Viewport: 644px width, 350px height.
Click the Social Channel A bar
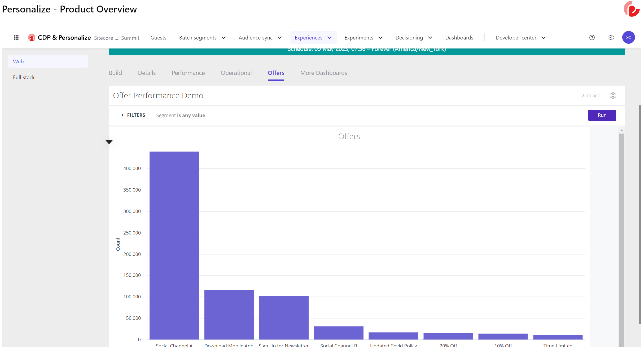pos(174,245)
